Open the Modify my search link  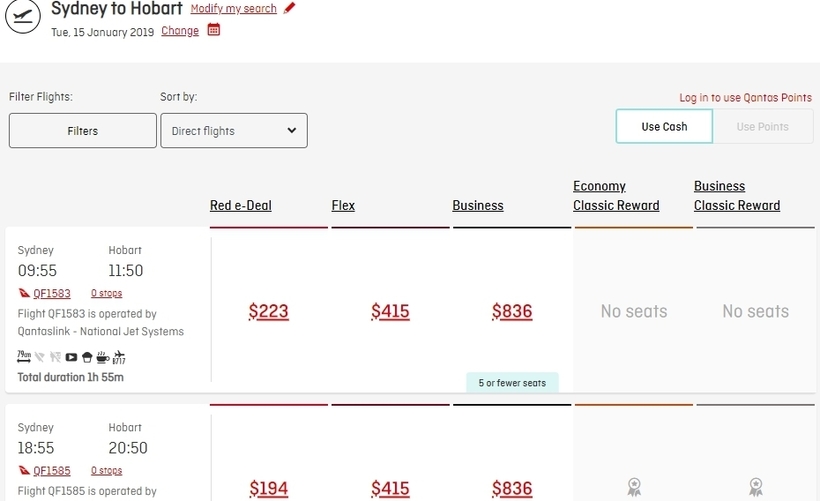[233, 8]
